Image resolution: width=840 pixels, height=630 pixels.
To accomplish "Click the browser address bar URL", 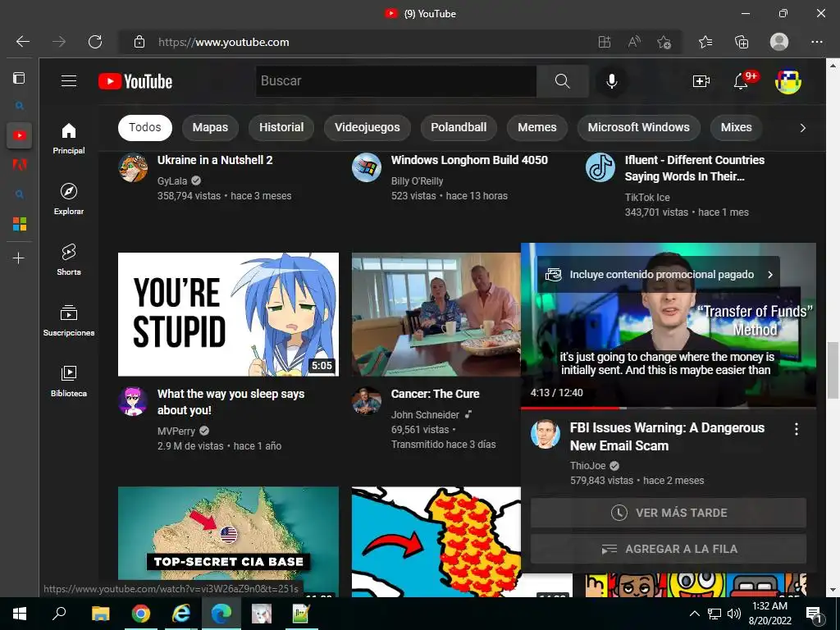I will [x=223, y=42].
